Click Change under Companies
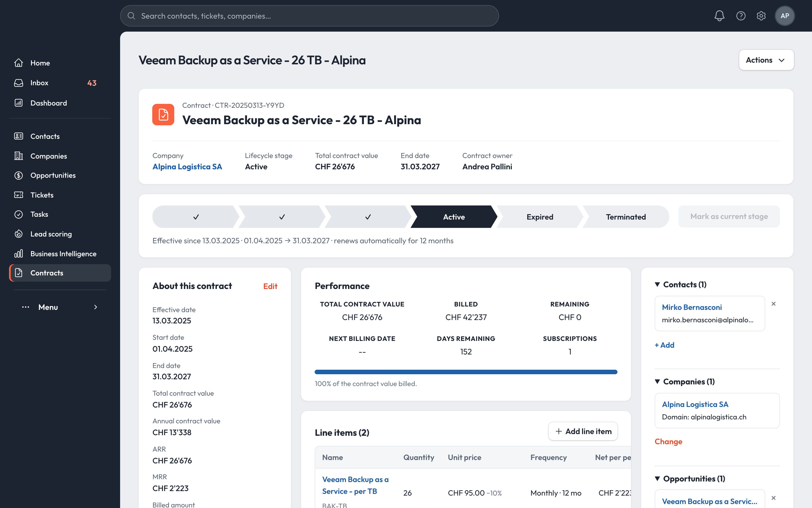The height and width of the screenshot is (508, 812). click(x=668, y=441)
